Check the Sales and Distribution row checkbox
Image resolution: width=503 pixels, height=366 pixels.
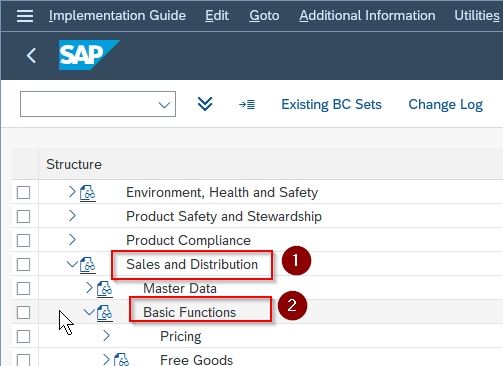(23, 265)
